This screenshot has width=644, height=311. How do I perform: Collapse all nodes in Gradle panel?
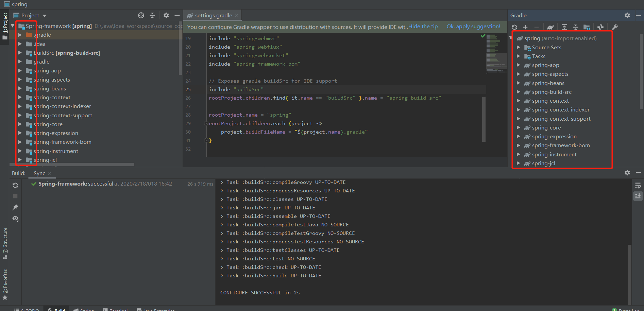576,27
